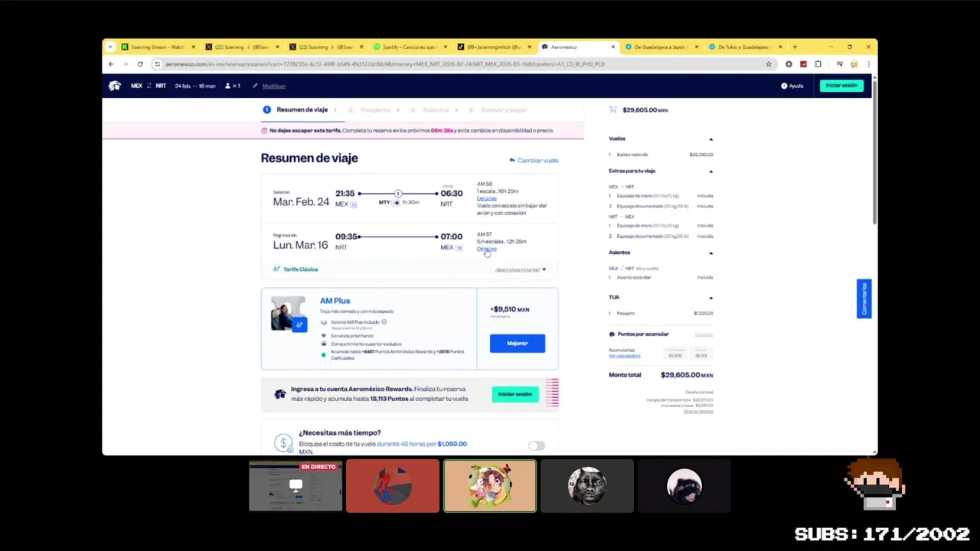Viewport: 980px width, 551px height.
Task: Click the red Spider-Man participant tile
Action: point(393,486)
